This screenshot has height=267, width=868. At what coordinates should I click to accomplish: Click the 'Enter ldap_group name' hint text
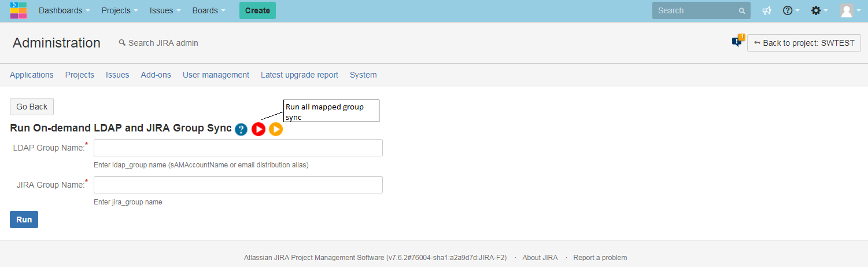[x=201, y=165]
